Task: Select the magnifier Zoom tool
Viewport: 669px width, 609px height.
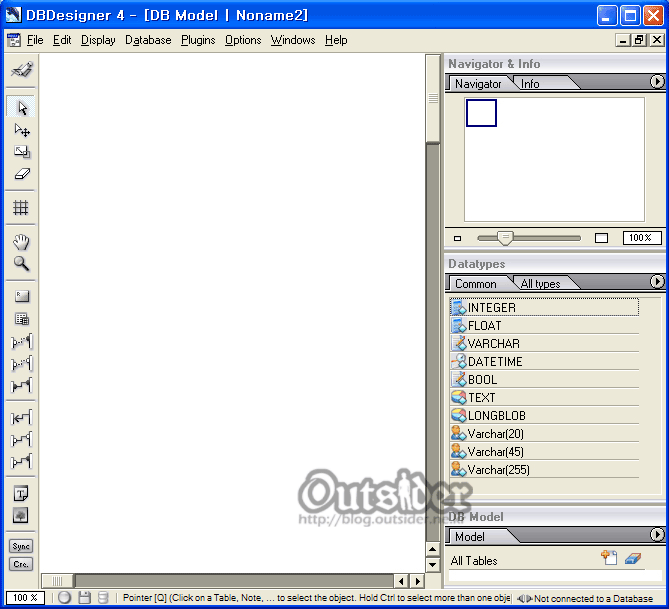Action: [21, 263]
